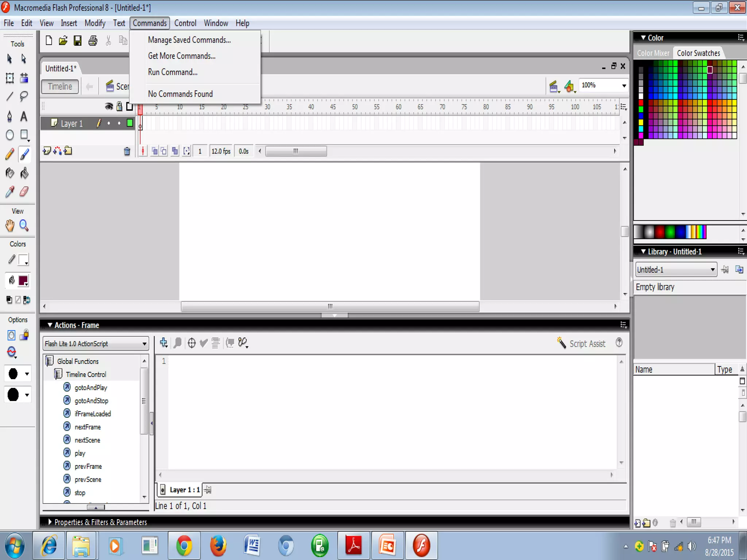This screenshot has width=747, height=560.
Task: Click the Hand tool
Action: pyautogui.click(x=10, y=226)
